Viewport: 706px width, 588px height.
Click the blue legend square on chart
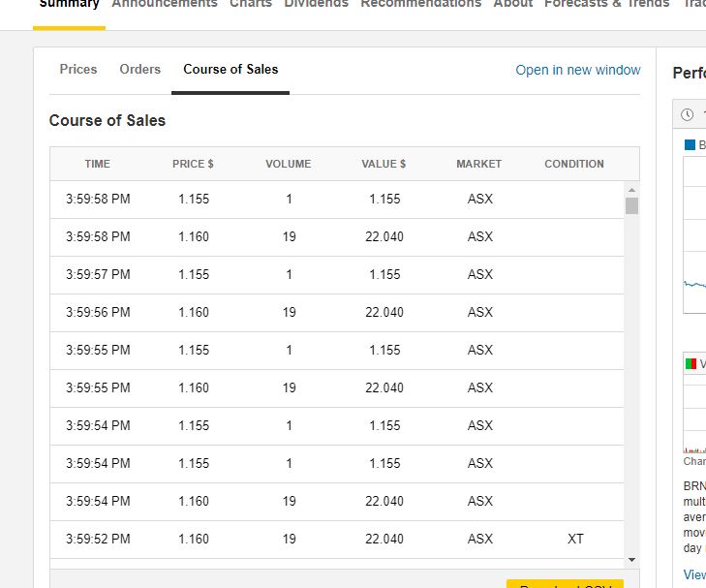(690, 145)
